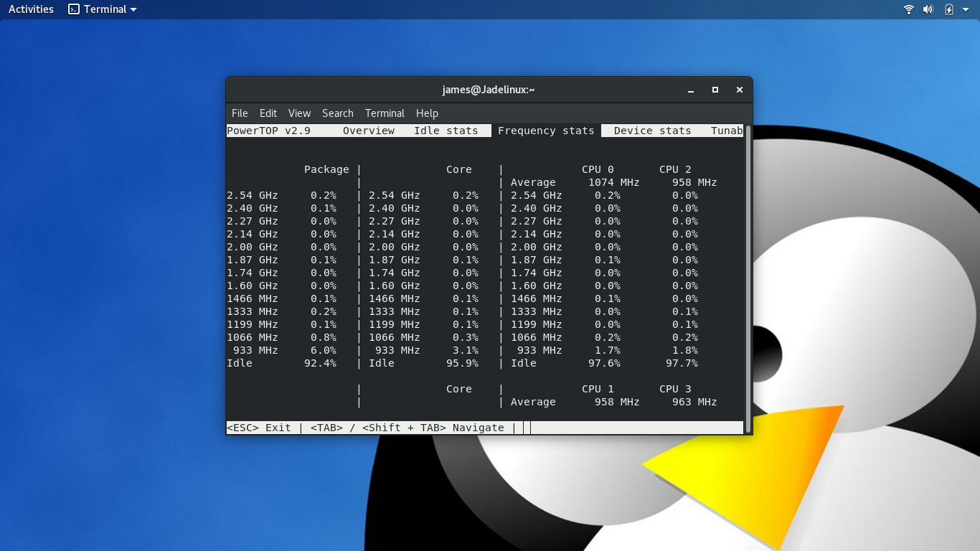The width and height of the screenshot is (980, 551).
Task: Click the Package 933 MHz 6.0% value
Action: (324, 350)
